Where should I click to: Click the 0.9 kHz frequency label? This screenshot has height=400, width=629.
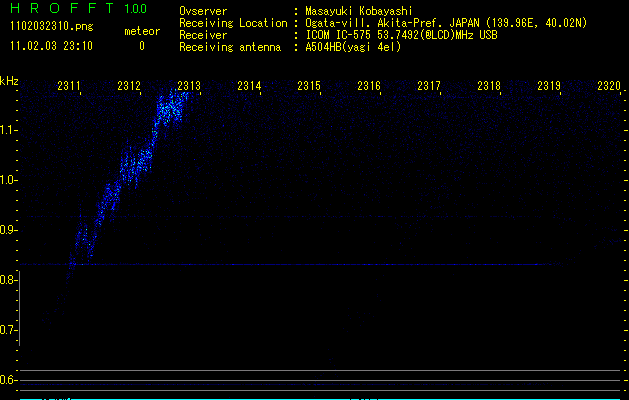click(9, 230)
